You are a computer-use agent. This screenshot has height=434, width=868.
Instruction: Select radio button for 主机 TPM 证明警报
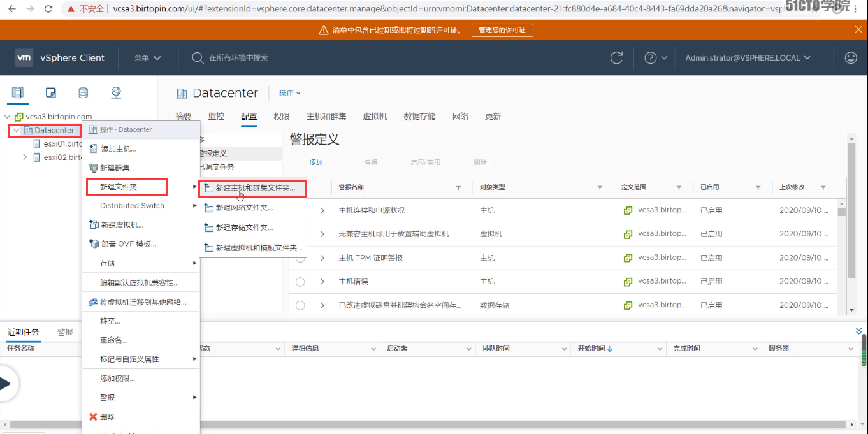click(x=300, y=258)
